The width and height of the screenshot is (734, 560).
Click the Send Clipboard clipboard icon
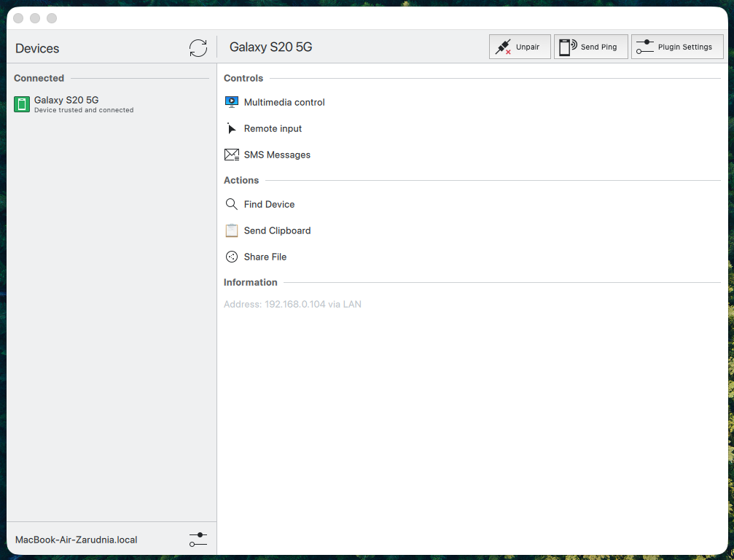tap(232, 230)
